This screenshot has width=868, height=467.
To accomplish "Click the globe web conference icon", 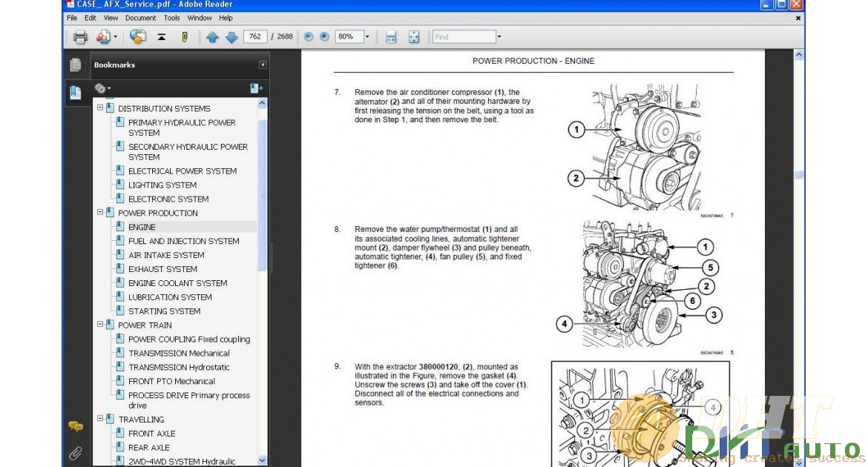I will click(138, 37).
